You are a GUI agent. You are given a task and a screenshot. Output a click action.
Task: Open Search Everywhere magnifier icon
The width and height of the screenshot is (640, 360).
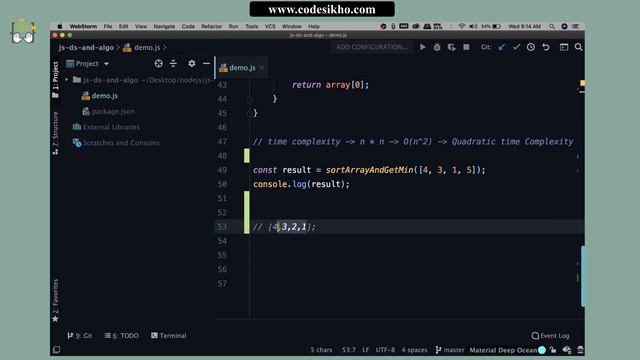(x=578, y=47)
